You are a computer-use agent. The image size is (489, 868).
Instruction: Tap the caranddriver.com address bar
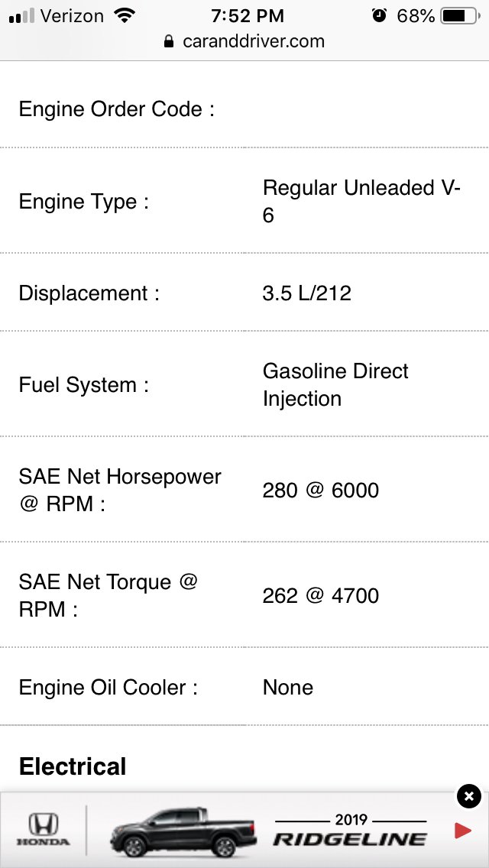click(x=244, y=41)
